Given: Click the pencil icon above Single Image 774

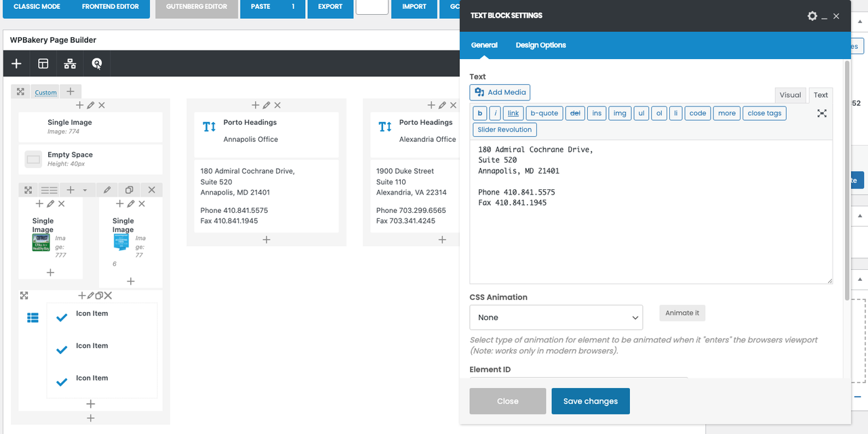Looking at the screenshot, I should [x=91, y=105].
